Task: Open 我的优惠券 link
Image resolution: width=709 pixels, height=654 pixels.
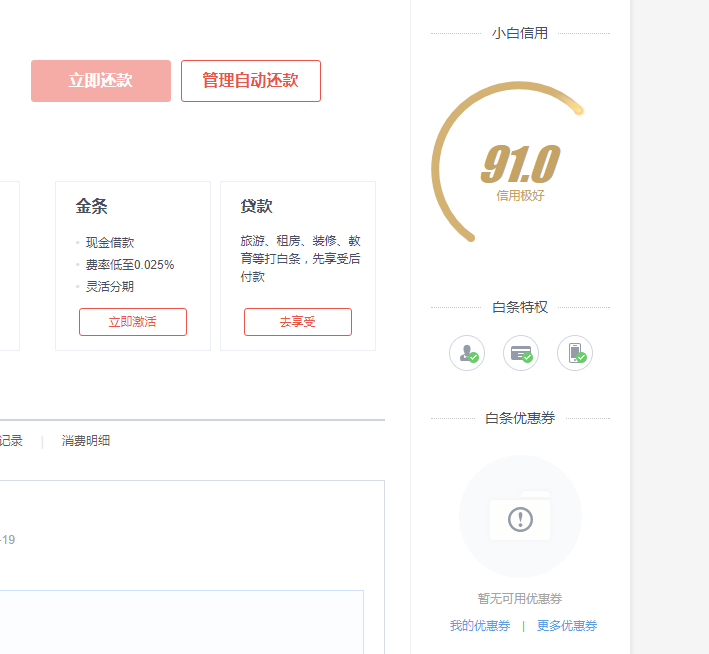Action: (x=480, y=626)
